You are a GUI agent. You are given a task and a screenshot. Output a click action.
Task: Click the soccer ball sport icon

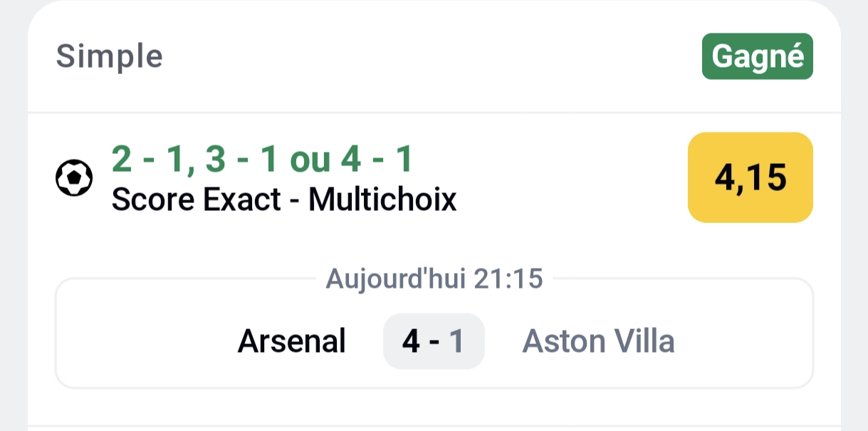tap(74, 178)
